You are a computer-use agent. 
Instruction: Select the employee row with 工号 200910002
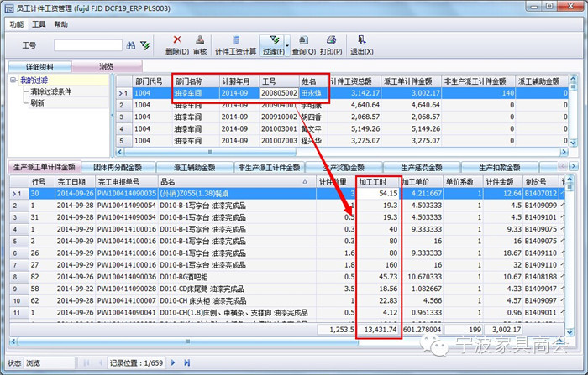(342, 117)
